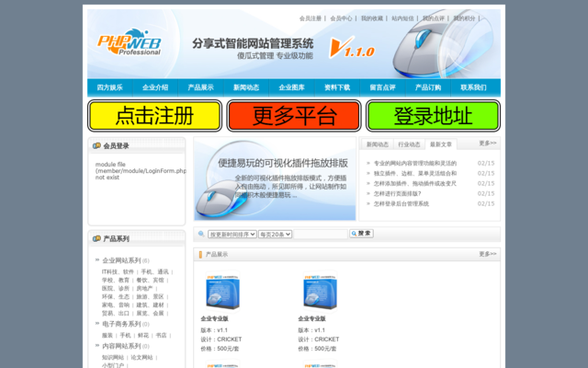Select the 旅游、景区 subcategory
The width and height of the screenshot is (588, 368).
[x=150, y=296]
